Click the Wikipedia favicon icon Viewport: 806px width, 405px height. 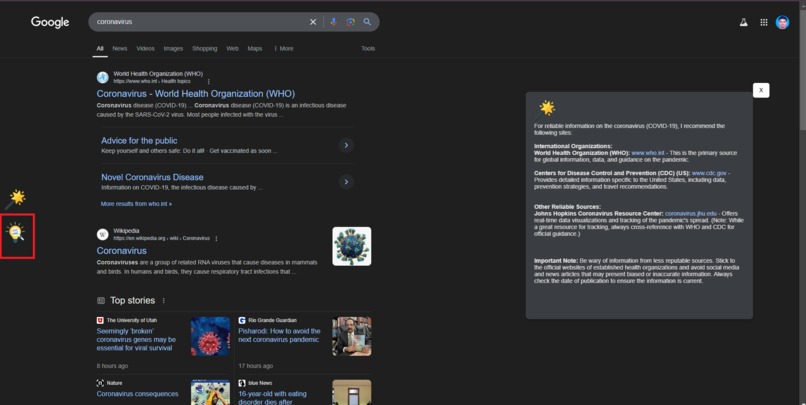[103, 234]
